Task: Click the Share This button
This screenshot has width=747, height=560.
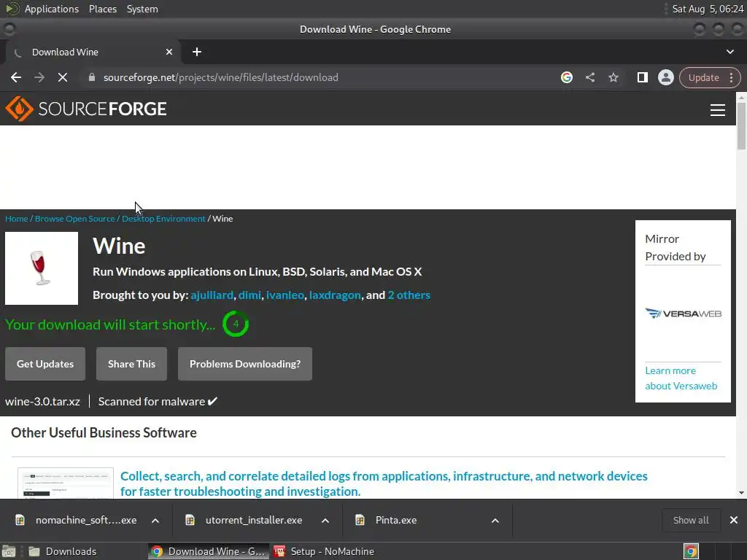Action: [x=131, y=364]
